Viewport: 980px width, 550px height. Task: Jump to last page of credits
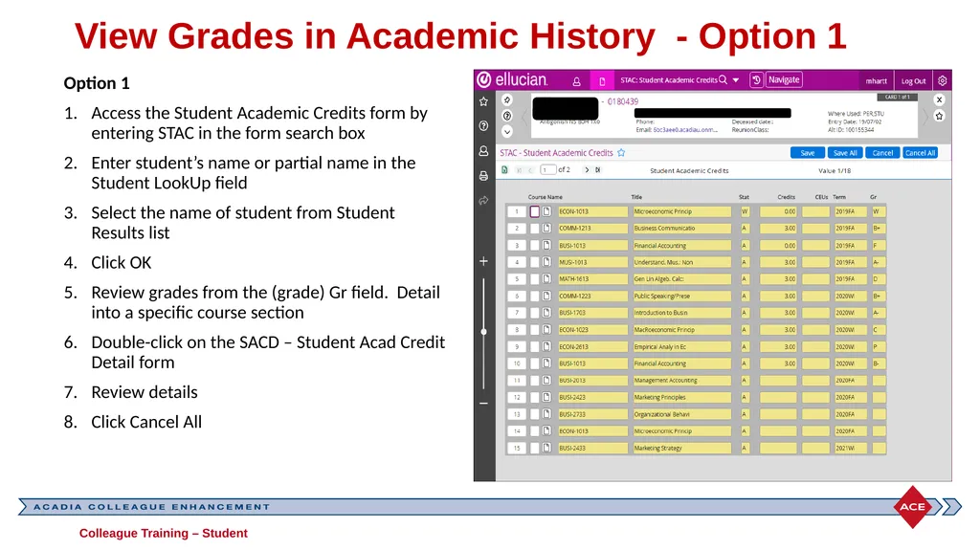pos(598,170)
